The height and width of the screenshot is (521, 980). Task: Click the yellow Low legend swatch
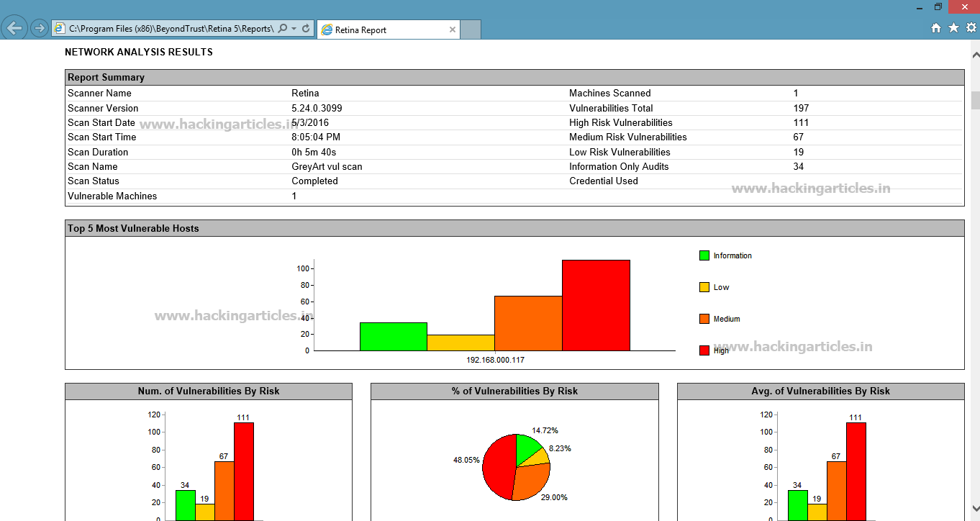(x=704, y=287)
